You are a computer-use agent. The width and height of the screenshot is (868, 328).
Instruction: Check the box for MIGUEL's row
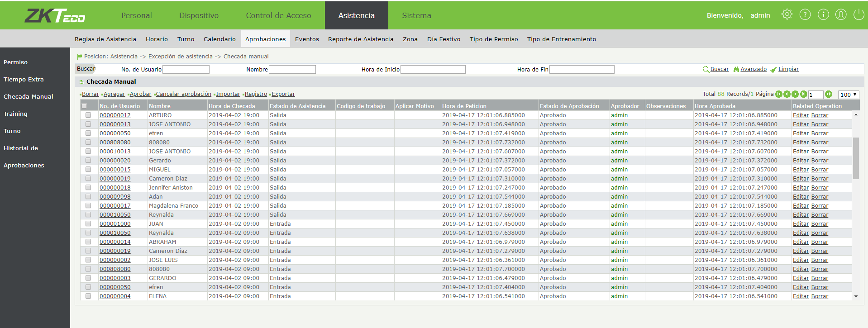(88, 169)
